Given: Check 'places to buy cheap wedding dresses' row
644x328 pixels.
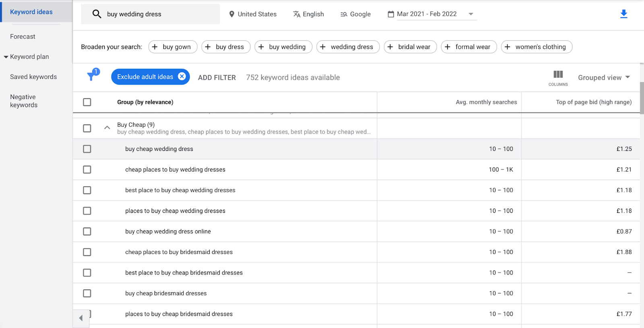Looking at the screenshot, I should pos(87,211).
